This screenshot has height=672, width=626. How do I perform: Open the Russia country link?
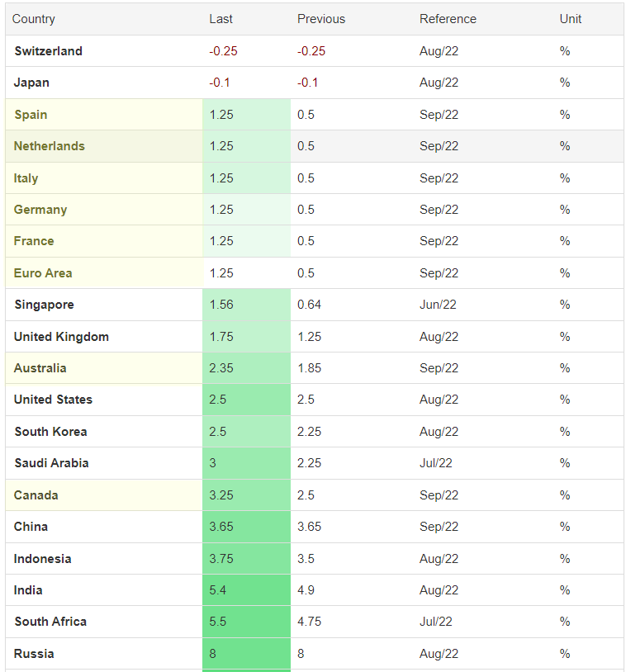(34, 654)
